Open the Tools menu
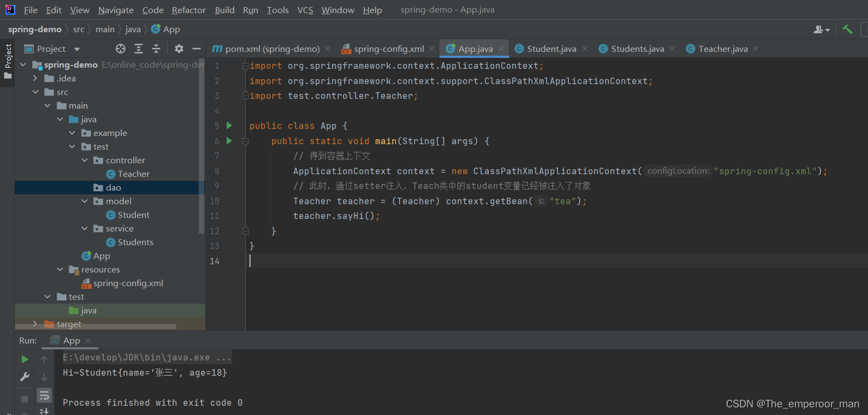 (x=277, y=10)
